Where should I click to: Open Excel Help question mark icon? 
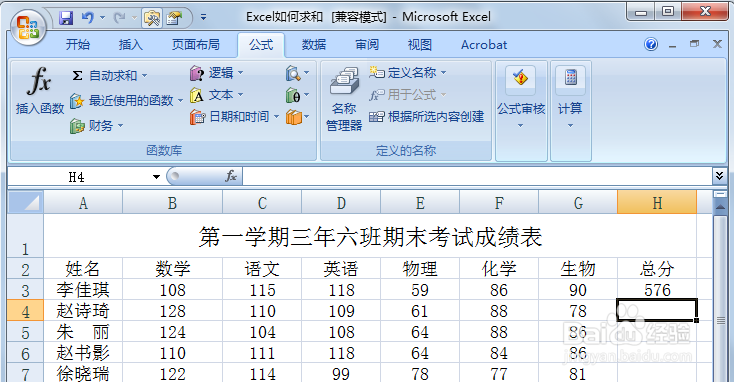pyautogui.click(x=651, y=44)
